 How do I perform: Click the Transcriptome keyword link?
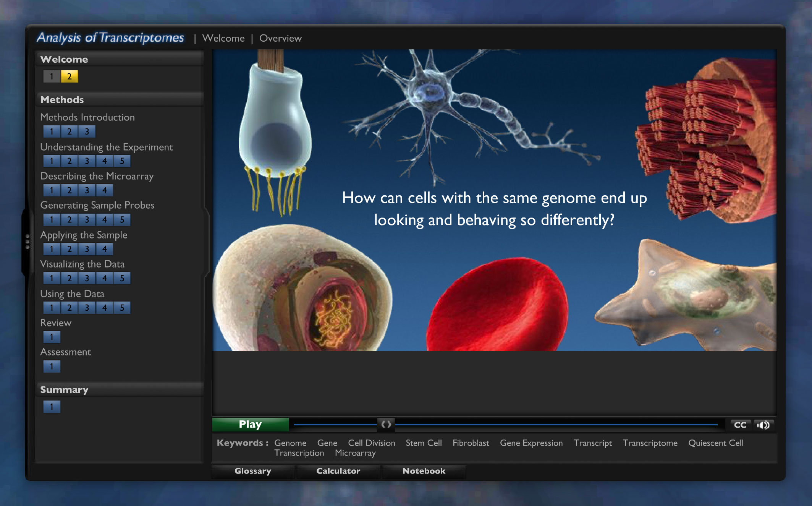(650, 443)
